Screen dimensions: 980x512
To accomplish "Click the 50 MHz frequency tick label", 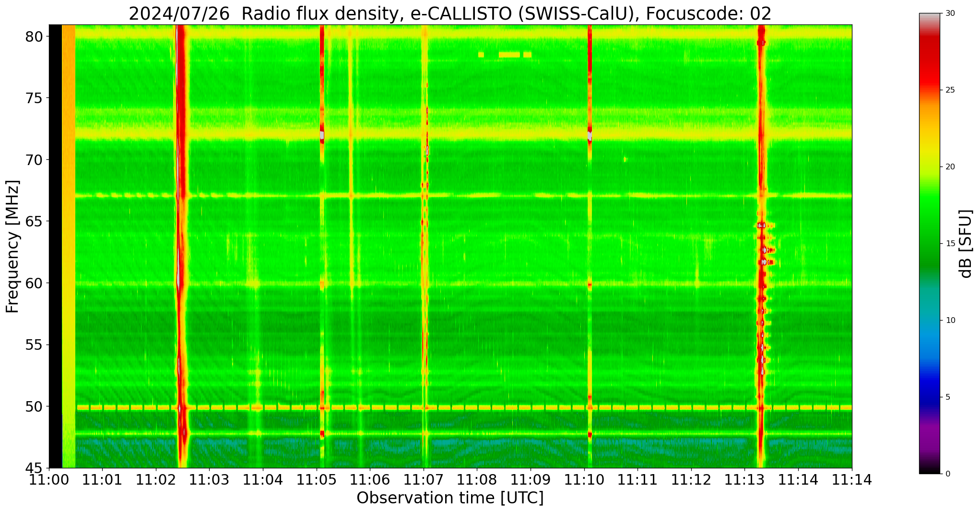I will (x=34, y=406).
